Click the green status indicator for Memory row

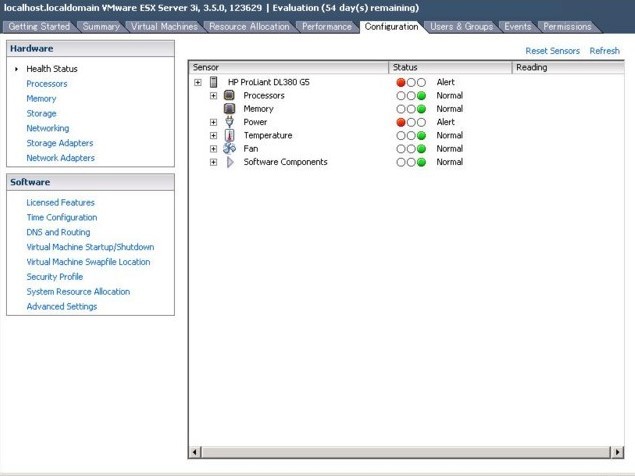[x=421, y=109]
